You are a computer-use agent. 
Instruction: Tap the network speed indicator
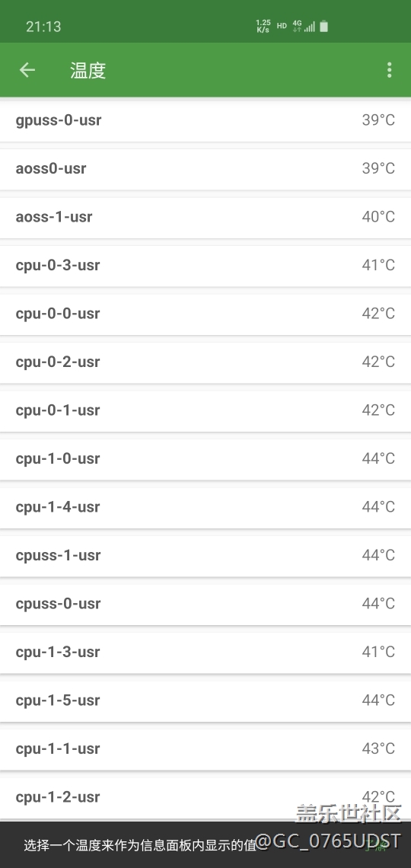263,26
